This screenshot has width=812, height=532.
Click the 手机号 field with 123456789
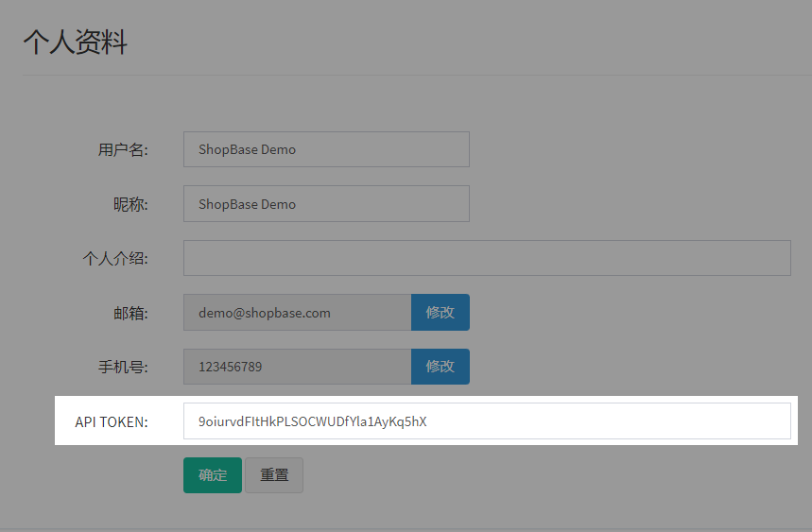coord(297,367)
